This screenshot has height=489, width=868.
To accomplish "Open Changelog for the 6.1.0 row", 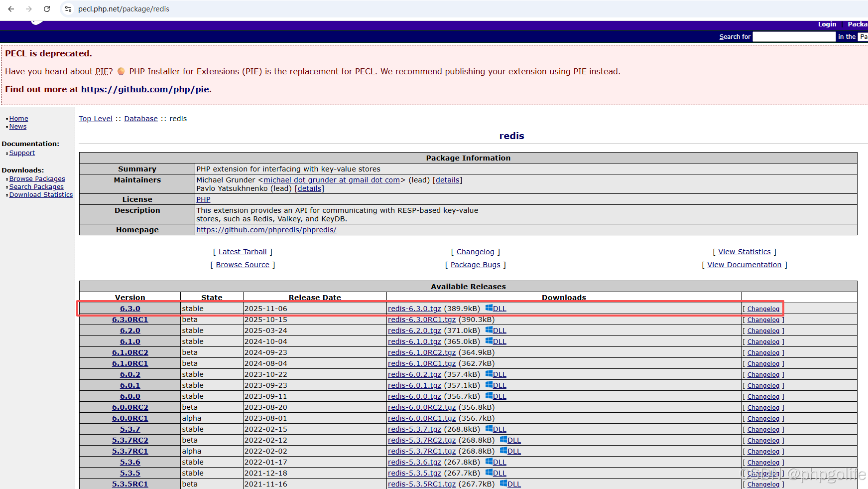I will pyautogui.click(x=763, y=342).
